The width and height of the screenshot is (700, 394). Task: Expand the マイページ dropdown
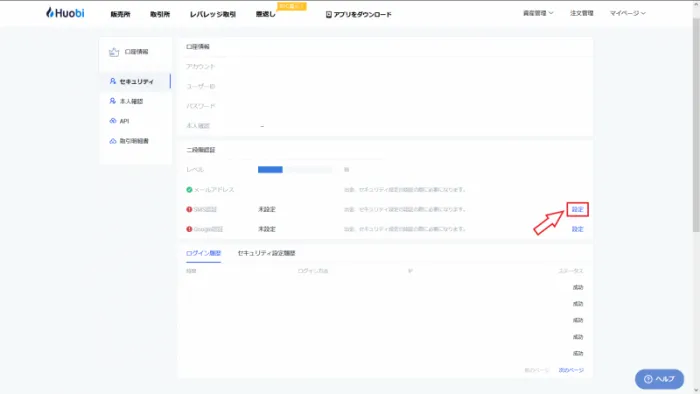pyautogui.click(x=627, y=13)
